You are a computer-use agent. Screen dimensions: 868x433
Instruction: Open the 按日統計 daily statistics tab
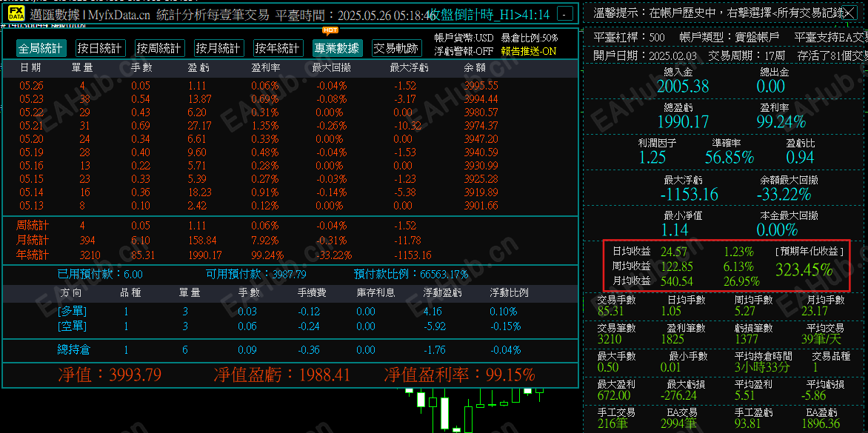[99, 47]
